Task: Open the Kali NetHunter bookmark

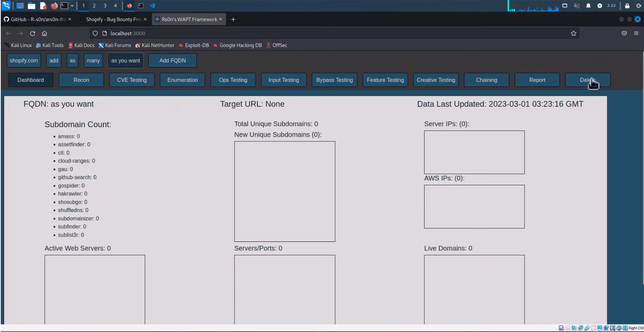Action: 155,45
